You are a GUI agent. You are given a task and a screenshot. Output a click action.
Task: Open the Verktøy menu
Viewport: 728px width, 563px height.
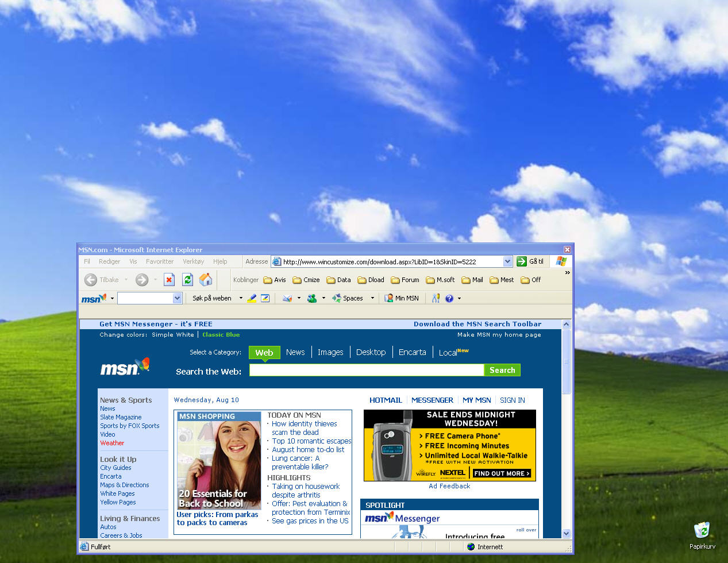[x=194, y=261]
